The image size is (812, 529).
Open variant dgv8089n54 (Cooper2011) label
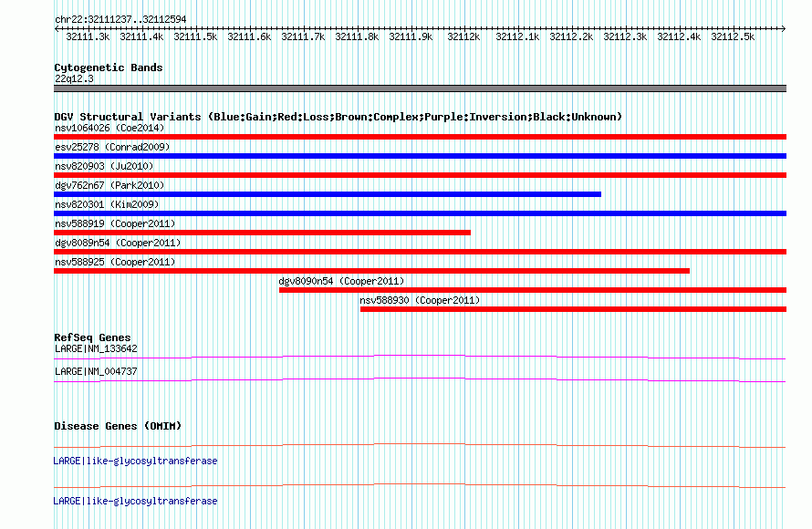point(118,243)
